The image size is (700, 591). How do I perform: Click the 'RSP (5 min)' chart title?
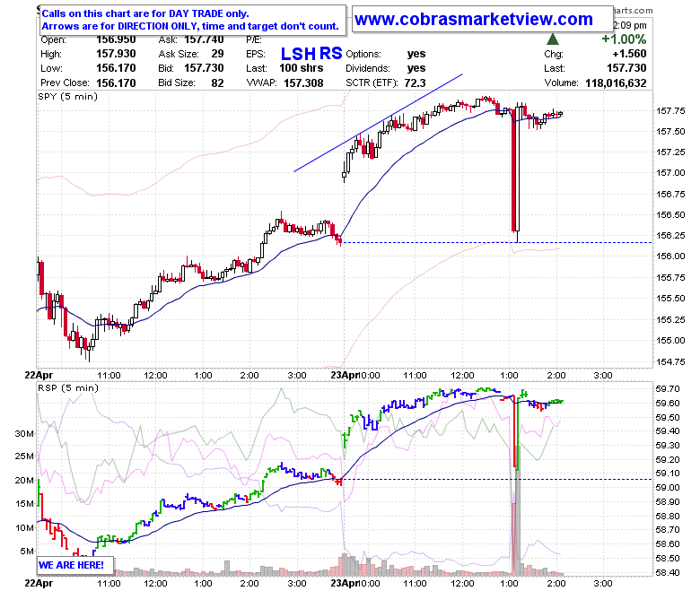tap(68, 387)
